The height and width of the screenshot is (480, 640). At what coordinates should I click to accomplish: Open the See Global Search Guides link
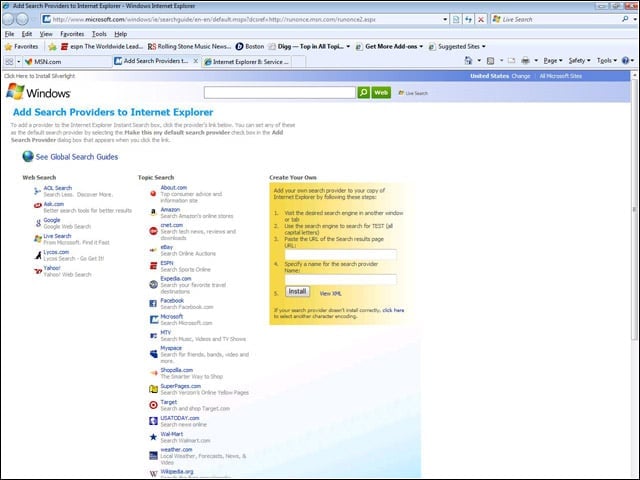tap(77, 157)
